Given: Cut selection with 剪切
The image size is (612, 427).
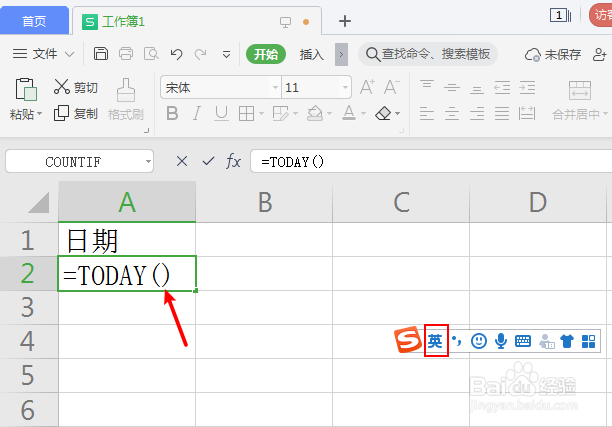Looking at the screenshot, I should (76, 87).
